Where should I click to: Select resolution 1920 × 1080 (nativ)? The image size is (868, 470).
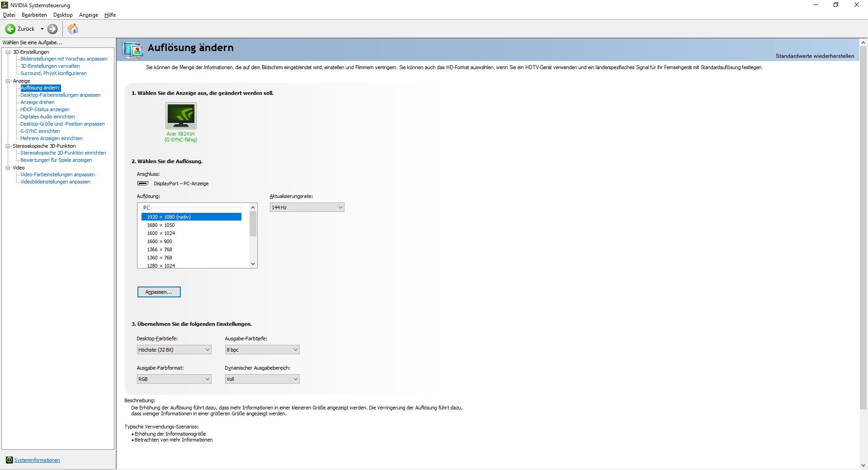click(191, 217)
